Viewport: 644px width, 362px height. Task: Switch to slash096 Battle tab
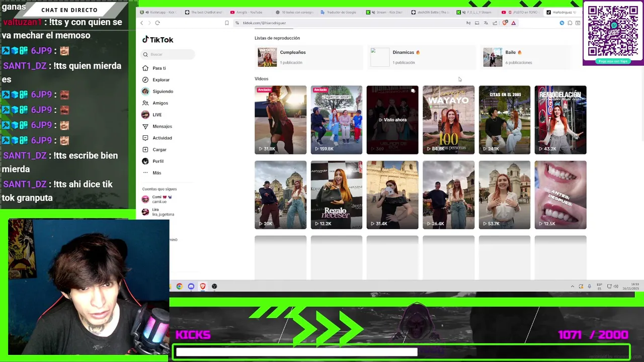[x=430, y=12]
